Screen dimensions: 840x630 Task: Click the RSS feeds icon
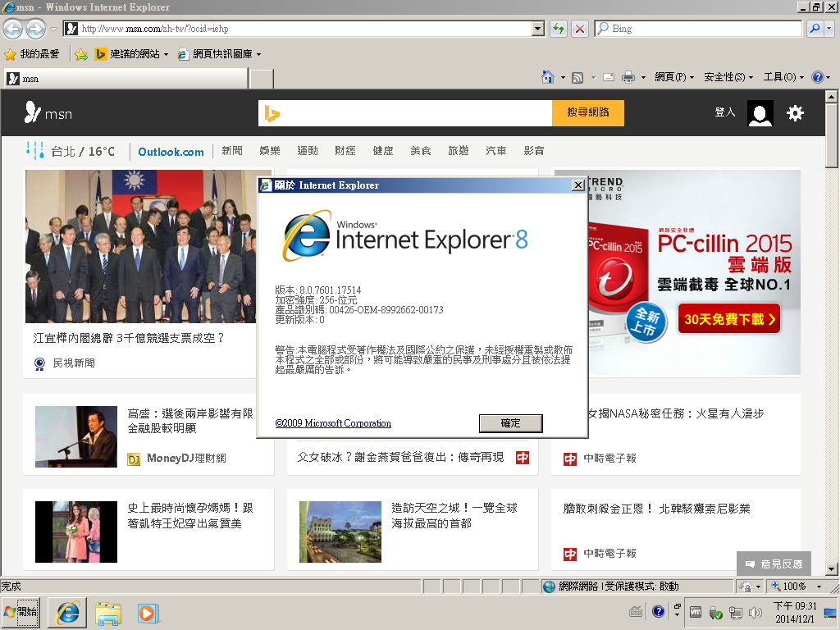point(577,78)
